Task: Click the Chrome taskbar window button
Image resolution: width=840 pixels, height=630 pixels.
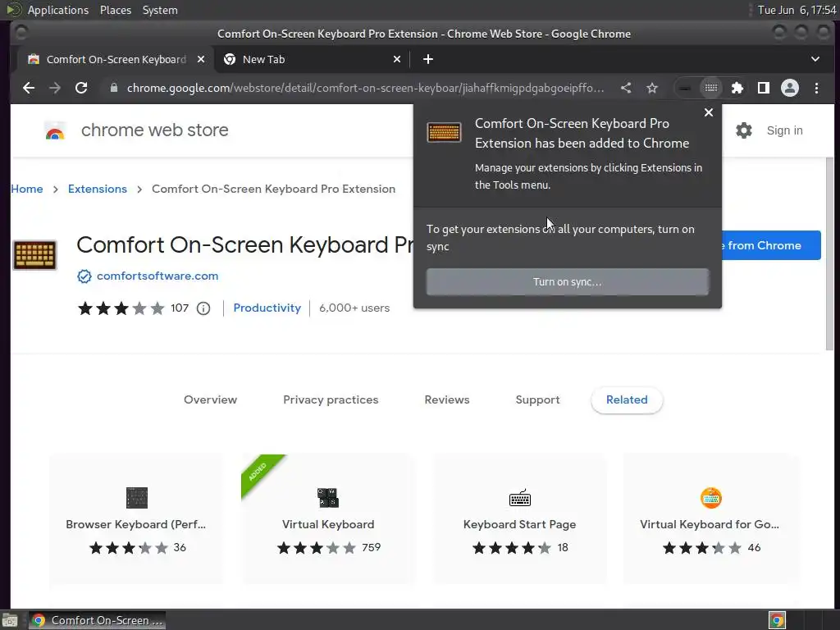Action: pos(97,620)
